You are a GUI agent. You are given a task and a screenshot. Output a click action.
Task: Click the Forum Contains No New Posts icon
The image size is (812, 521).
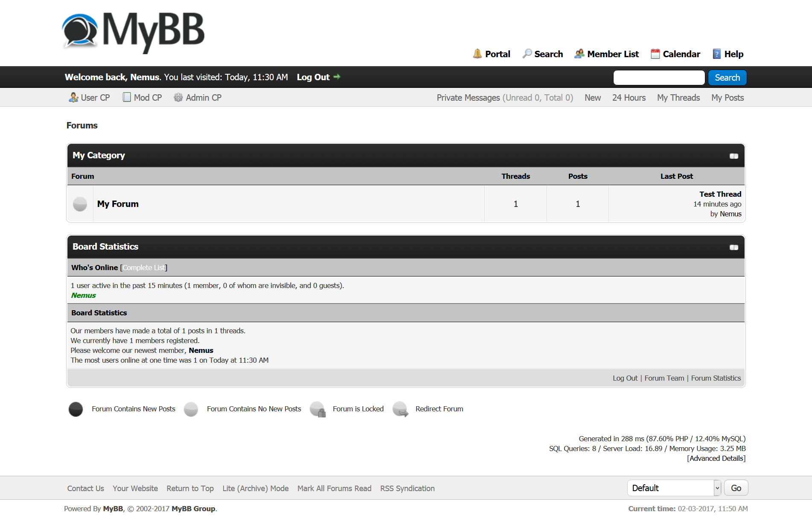point(191,409)
